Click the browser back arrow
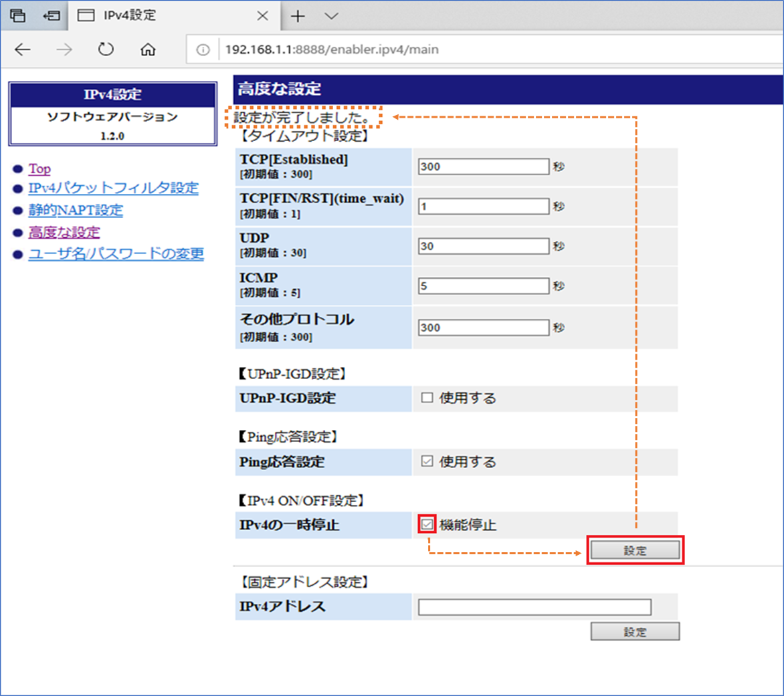This screenshot has height=696, width=784. click(23, 49)
